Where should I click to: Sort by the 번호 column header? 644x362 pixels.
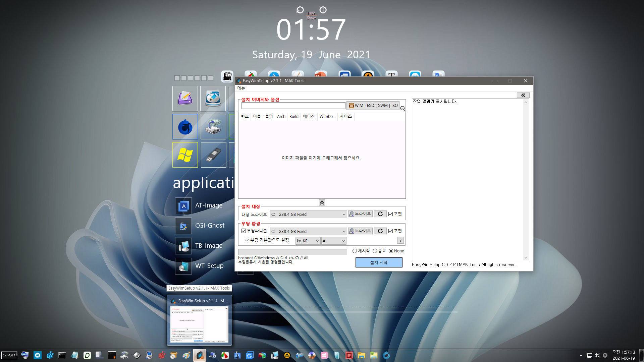(x=245, y=116)
